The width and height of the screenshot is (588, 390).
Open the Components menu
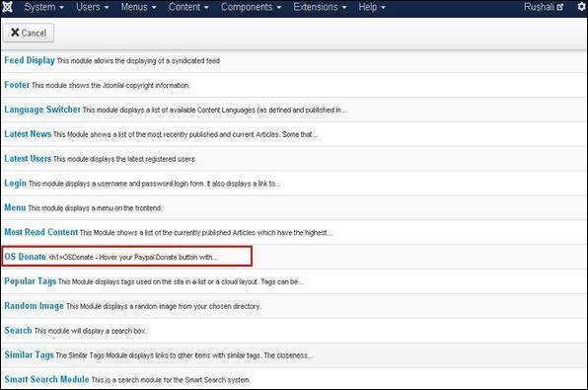pos(251,7)
